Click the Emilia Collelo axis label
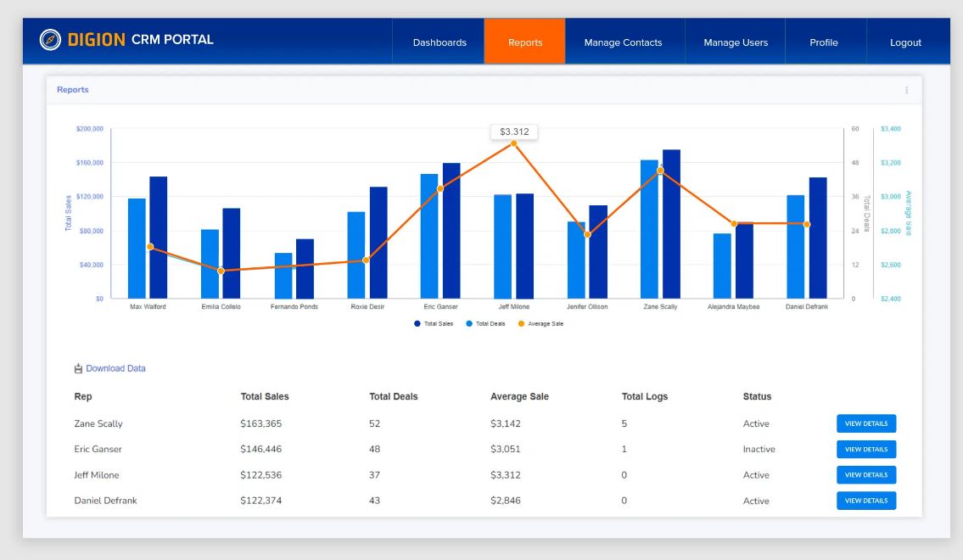The image size is (963, 560). click(x=221, y=306)
